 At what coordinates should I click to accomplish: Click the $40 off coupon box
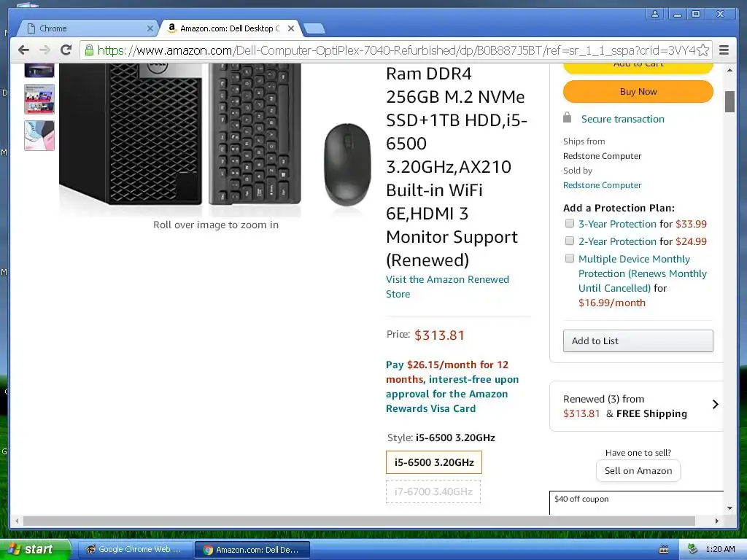point(636,502)
